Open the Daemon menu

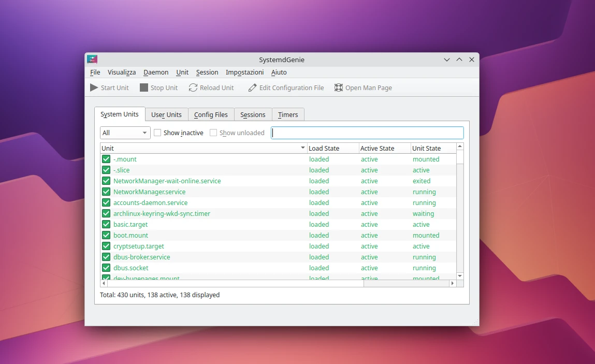coord(156,72)
